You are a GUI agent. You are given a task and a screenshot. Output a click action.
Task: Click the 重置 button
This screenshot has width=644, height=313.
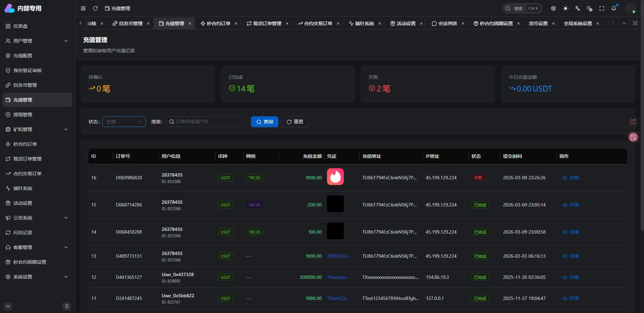coord(295,122)
